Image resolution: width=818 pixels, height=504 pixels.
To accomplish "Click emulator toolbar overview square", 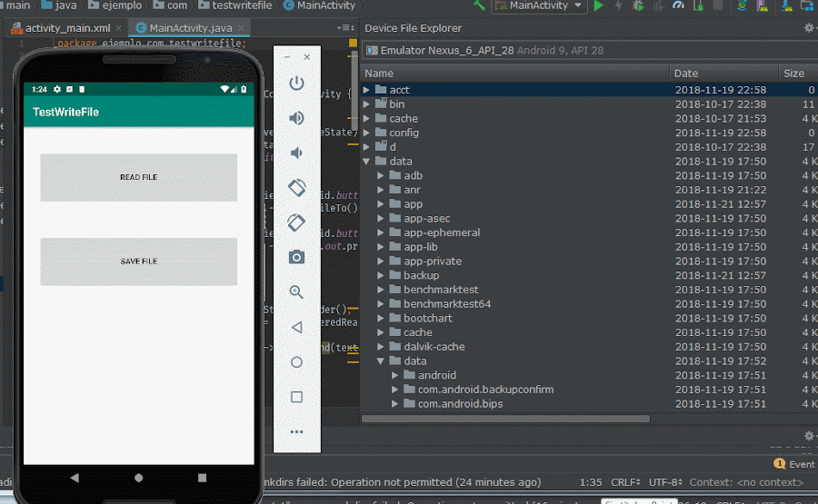I will (296, 397).
